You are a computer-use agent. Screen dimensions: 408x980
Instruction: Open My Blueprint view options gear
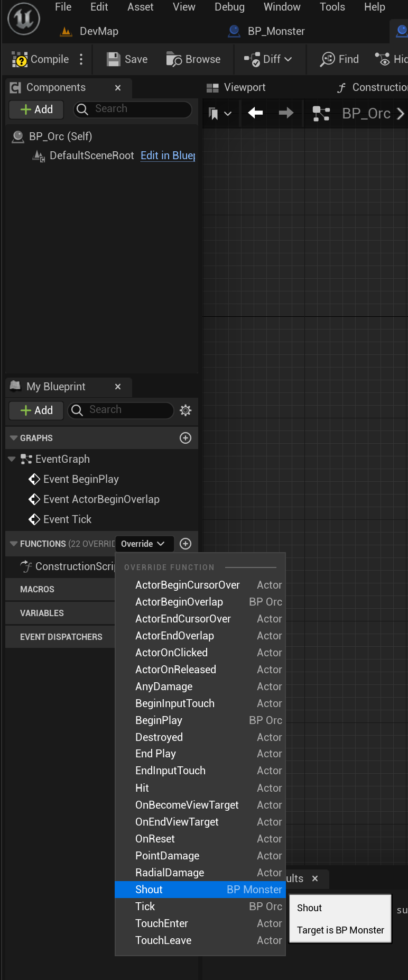click(x=186, y=410)
